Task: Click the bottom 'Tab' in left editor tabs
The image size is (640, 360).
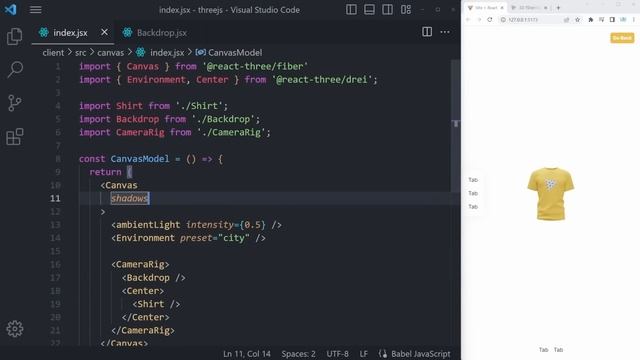Action: coord(473,207)
